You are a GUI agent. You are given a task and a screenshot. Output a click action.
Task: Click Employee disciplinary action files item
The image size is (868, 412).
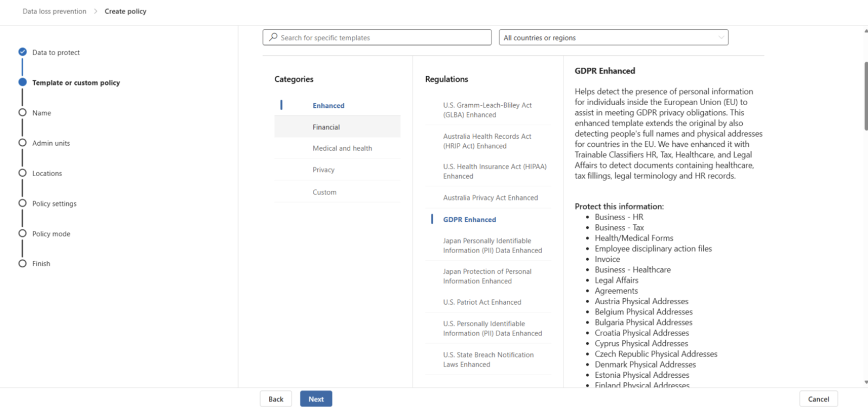pos(653,248)
